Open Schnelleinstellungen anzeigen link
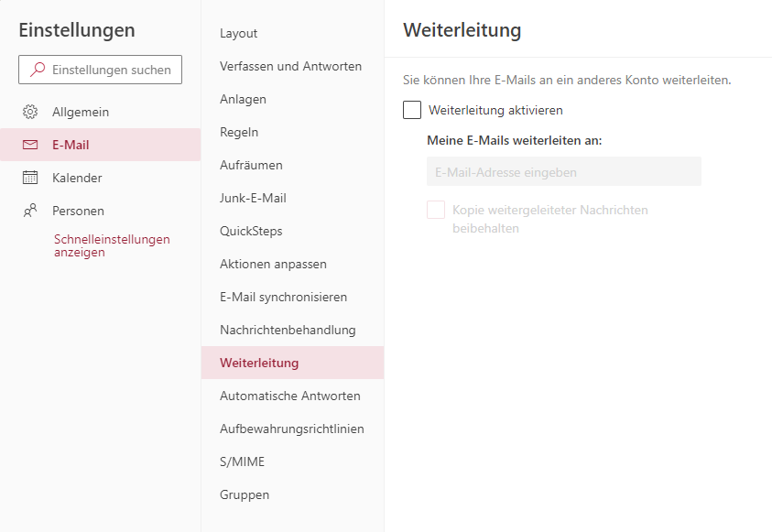This screenshot has height=532, width=772. pos(112,245)
